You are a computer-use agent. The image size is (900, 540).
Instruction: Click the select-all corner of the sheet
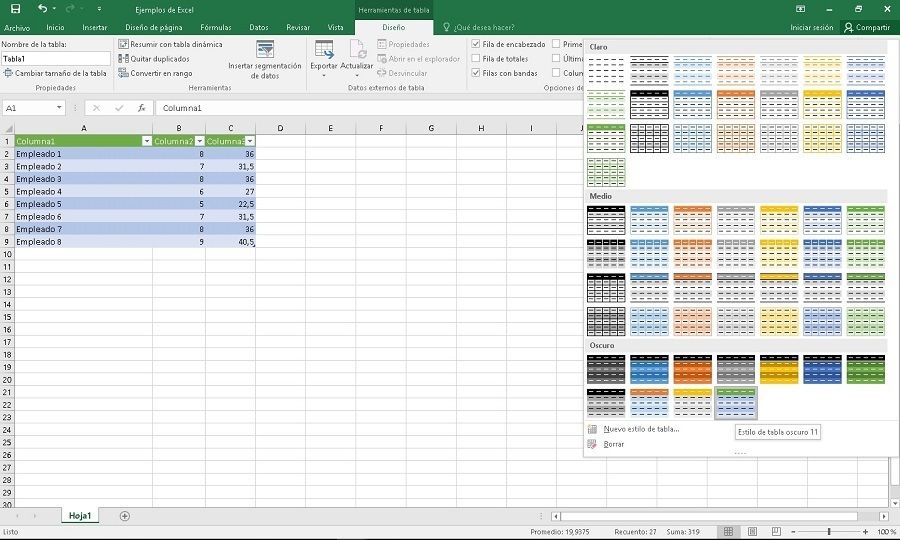(x=7, y=129)
